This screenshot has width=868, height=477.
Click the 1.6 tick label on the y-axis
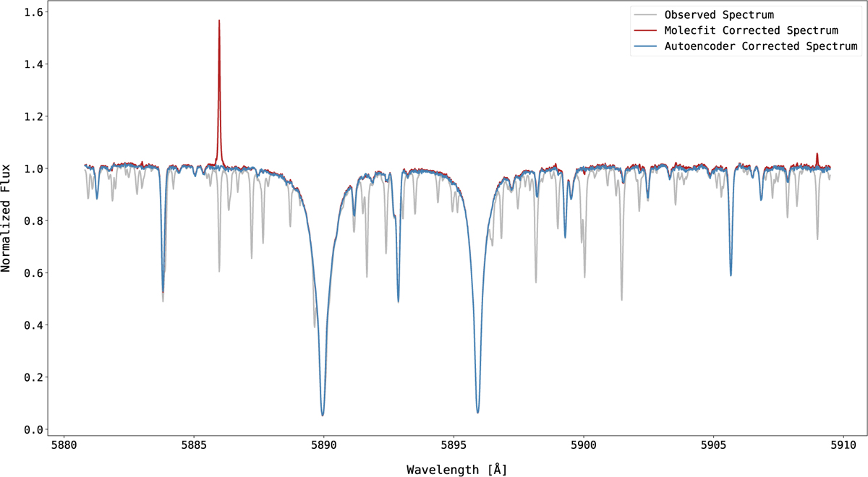pos(32,13)
